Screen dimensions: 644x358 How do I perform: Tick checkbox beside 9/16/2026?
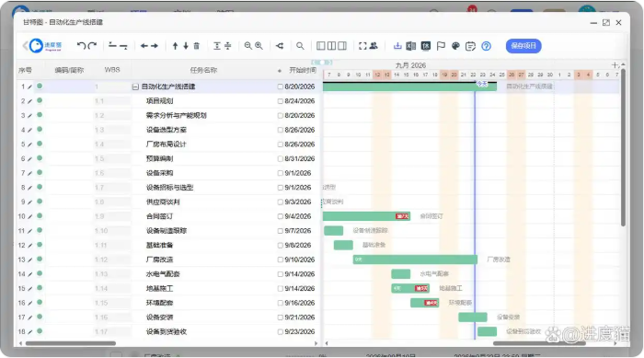[x=280, y=303]
